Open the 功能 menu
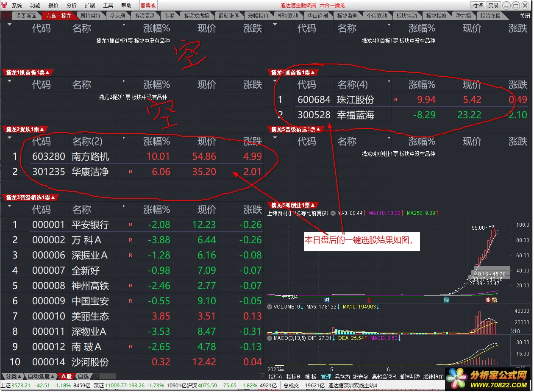This screenshot has width=534, height=392. point(36,6)
